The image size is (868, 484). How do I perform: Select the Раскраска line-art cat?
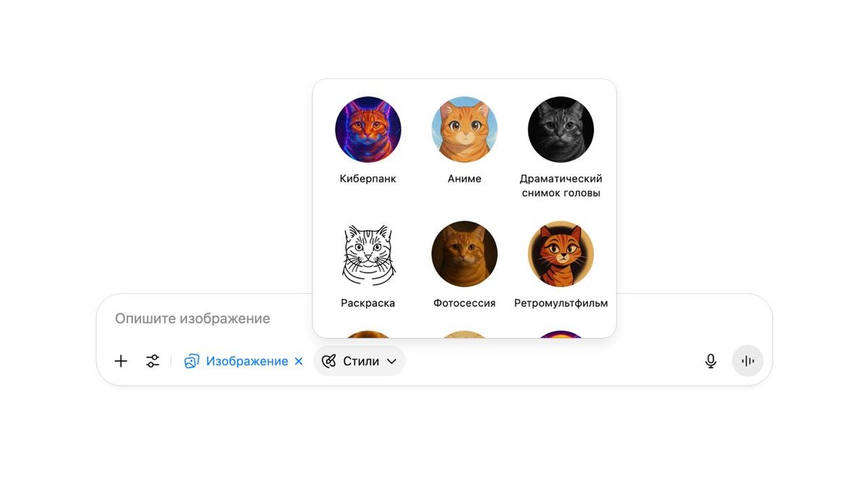point(368,254)
